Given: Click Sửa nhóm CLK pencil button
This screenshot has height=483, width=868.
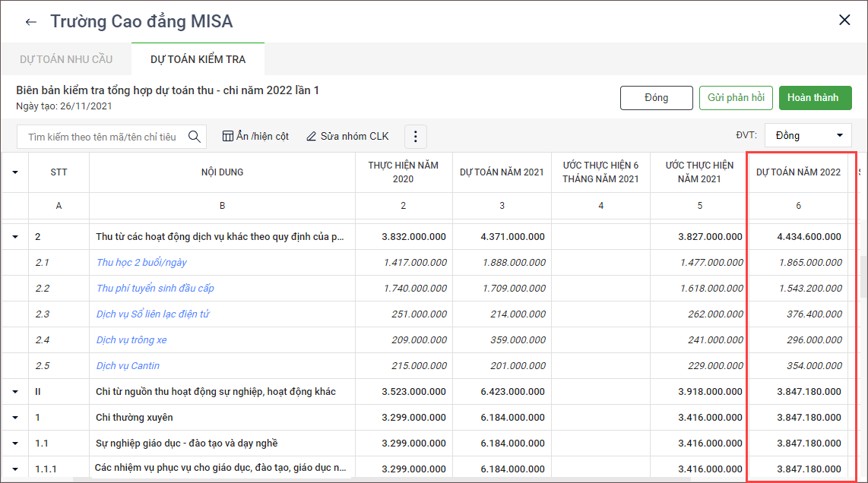Looking at the screenshot, I should [x=347, y=137].
